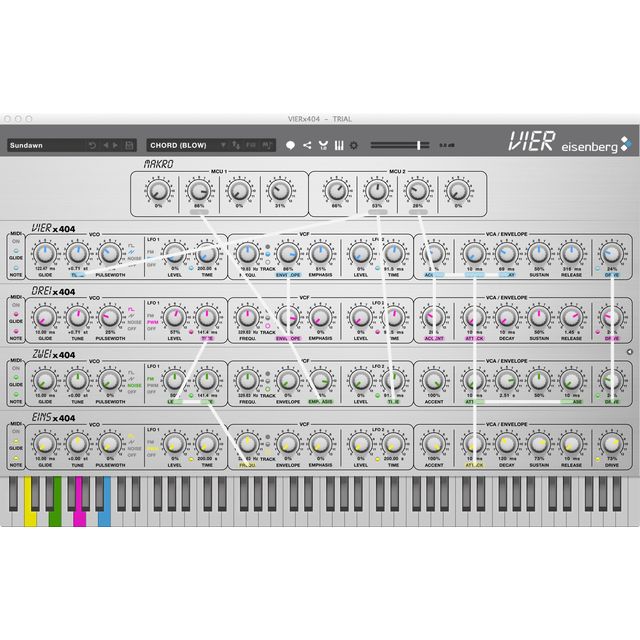Click MCU 1 knob showing 31%

pos(280,191)
